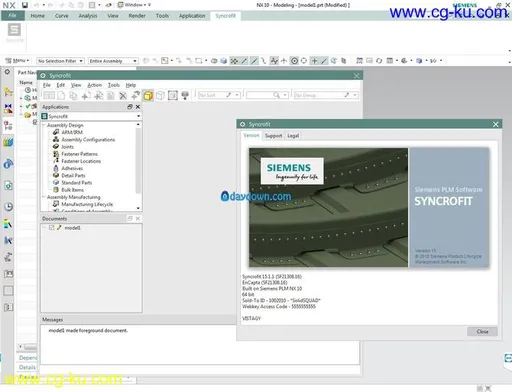Open the Entire Assembly scope dropdown

coord(113,61)
